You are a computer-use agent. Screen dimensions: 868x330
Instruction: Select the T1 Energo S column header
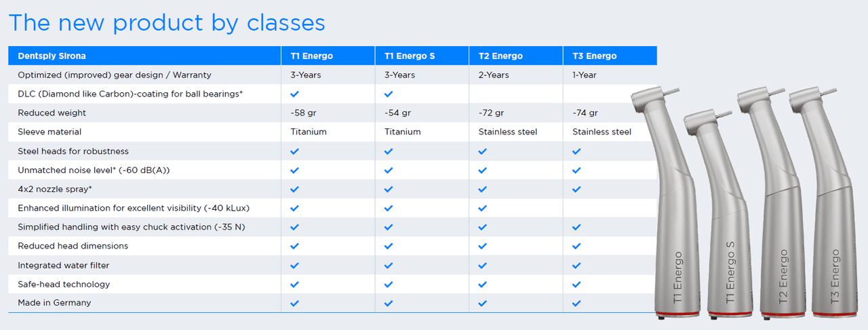pyautogui.click(x=409, y=56)
